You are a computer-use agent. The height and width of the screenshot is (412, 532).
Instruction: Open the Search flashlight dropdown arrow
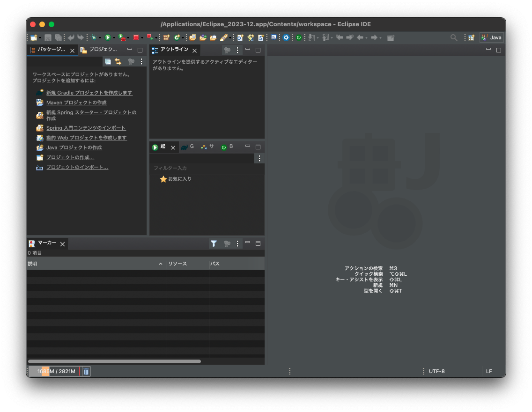[229, 38]
